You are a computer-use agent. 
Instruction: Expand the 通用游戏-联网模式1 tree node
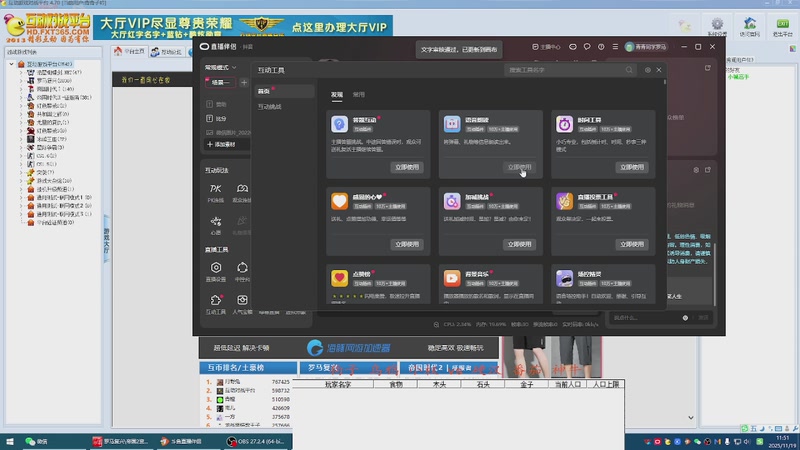click(x=21, y=197)
